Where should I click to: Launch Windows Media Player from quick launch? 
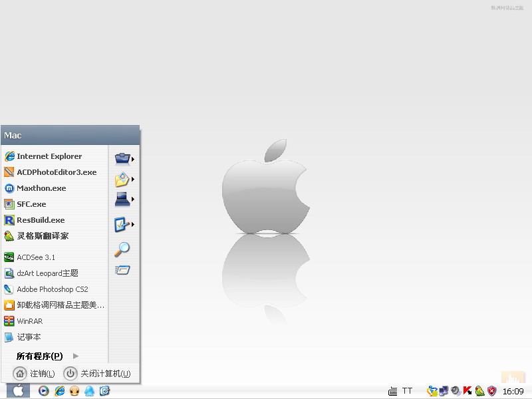coord(43,391)
